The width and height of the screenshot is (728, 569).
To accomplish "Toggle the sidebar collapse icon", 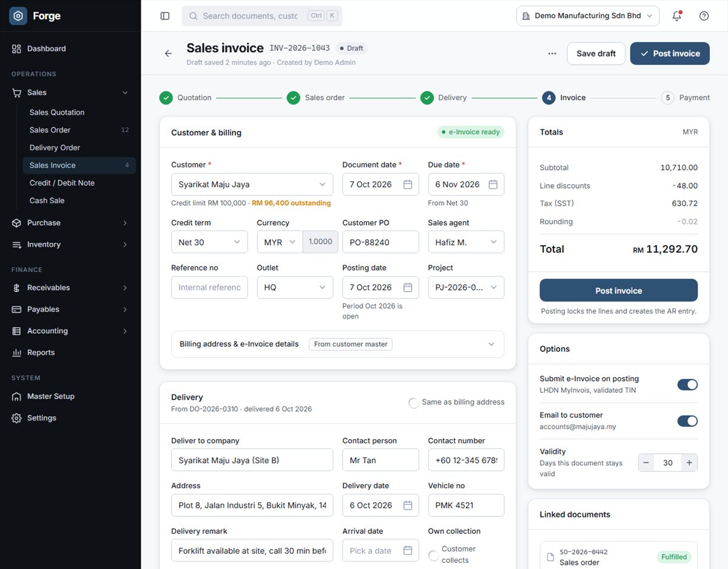I will [x=165, y=16].
